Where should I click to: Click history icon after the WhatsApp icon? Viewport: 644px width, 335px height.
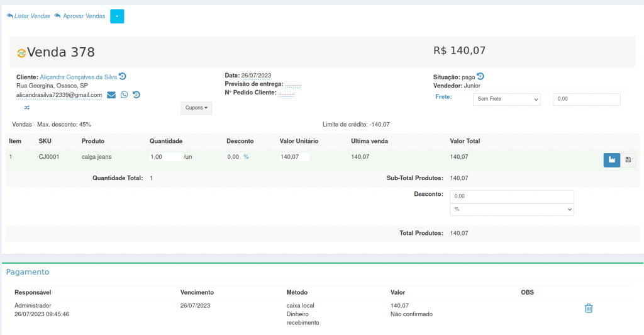click(x=136, y=95)
